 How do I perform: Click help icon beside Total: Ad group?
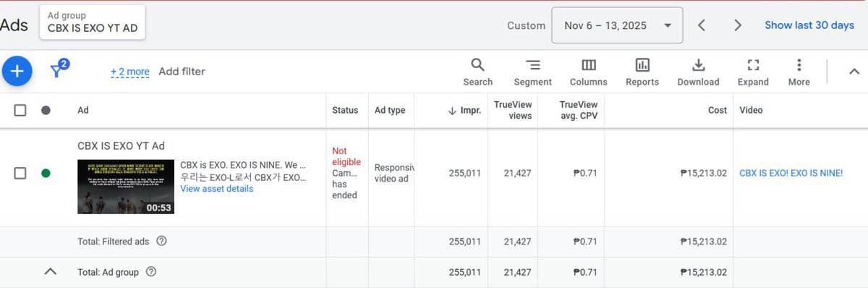151,272
